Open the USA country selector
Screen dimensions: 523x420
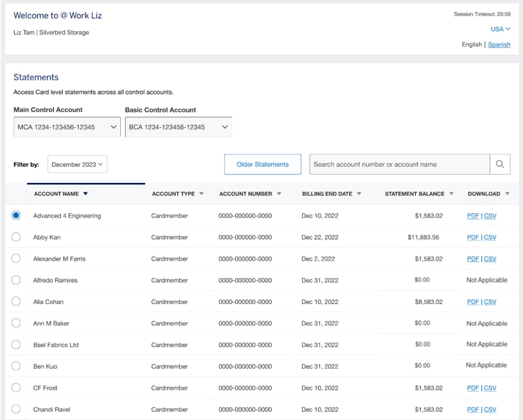pyautogui.click(x=500, y=29)
